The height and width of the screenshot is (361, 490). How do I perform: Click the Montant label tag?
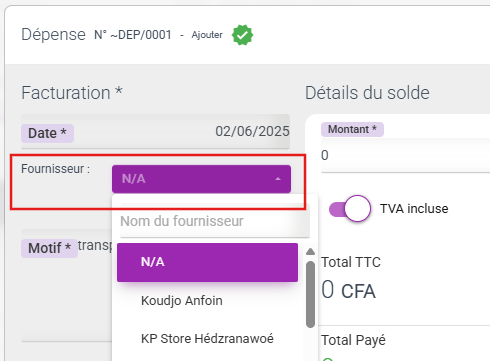(x=352, y=129)
